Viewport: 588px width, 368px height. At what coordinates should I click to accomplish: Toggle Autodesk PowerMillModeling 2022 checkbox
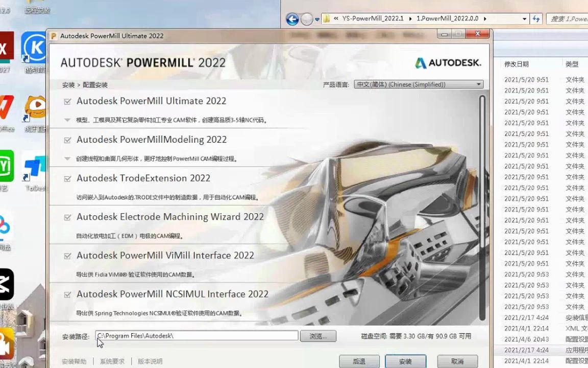pyautogui.click(x=67, y=140)
